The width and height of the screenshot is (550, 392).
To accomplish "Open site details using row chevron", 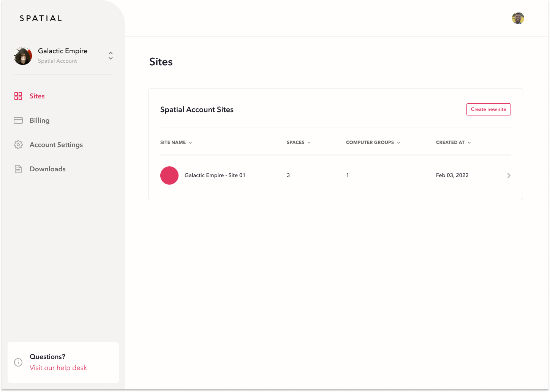I will click(509, 175).
